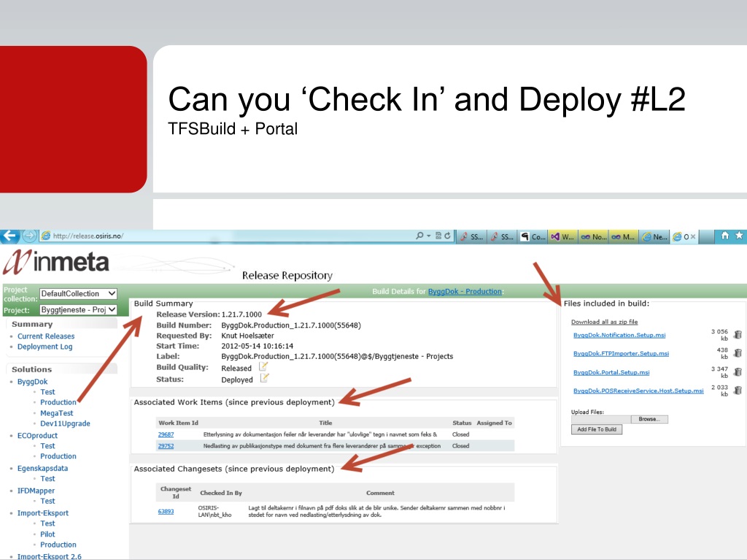Click the address bar URL release.osiris.no

point(88,236)
